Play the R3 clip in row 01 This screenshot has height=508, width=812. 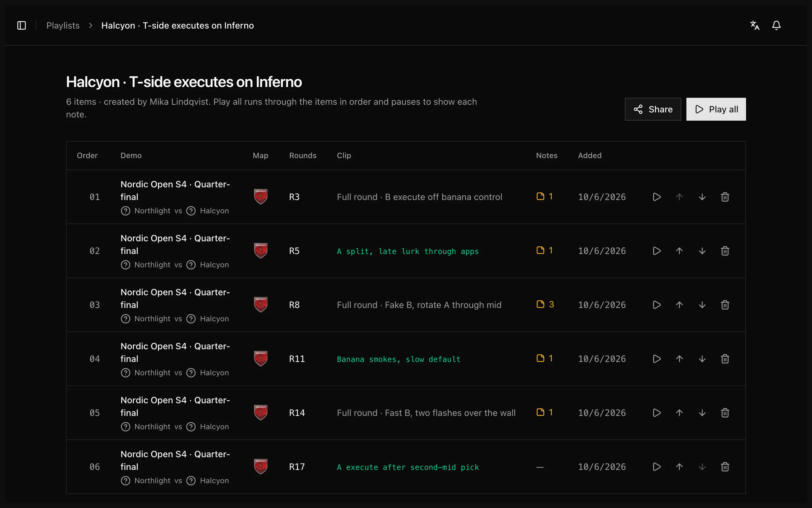tap(657, 197)
